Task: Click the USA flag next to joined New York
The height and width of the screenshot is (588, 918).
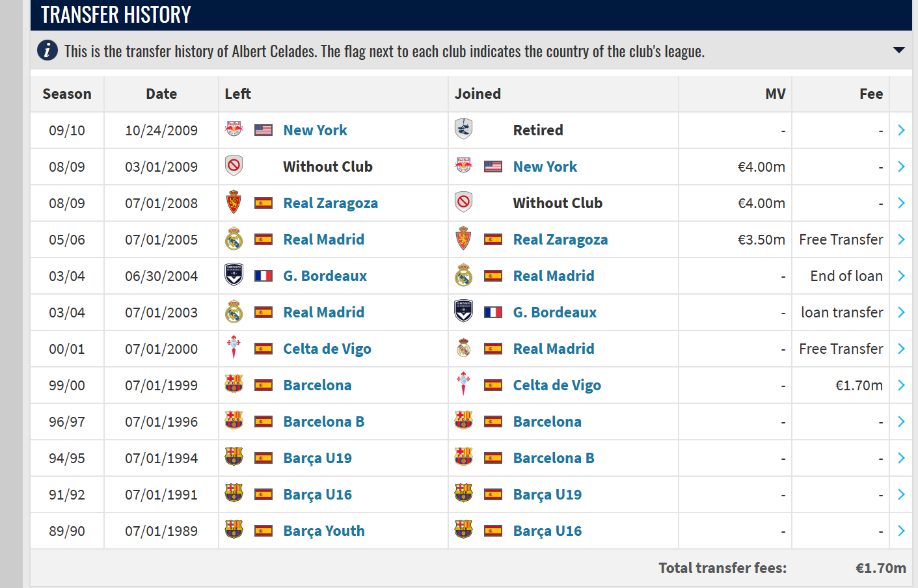Action: click(x=493, y=167)
